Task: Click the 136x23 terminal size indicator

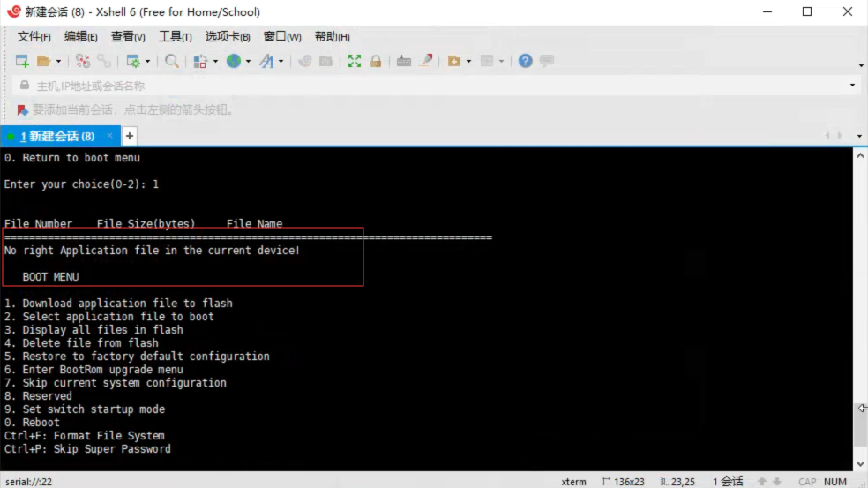Action: click(x=624, y=482)
